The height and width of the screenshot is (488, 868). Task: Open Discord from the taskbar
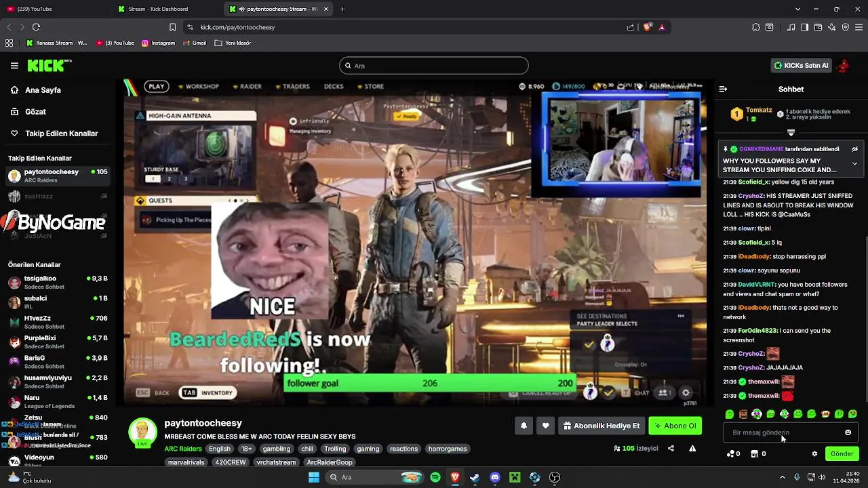pos(495,477)
